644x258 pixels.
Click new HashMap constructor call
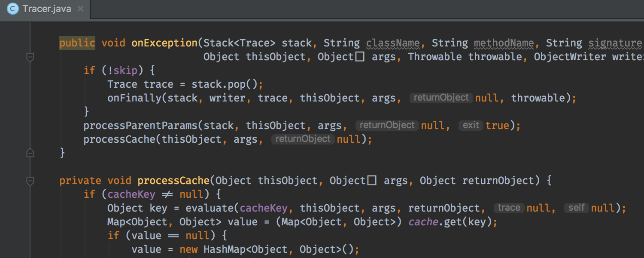click(x=266, y=249)
